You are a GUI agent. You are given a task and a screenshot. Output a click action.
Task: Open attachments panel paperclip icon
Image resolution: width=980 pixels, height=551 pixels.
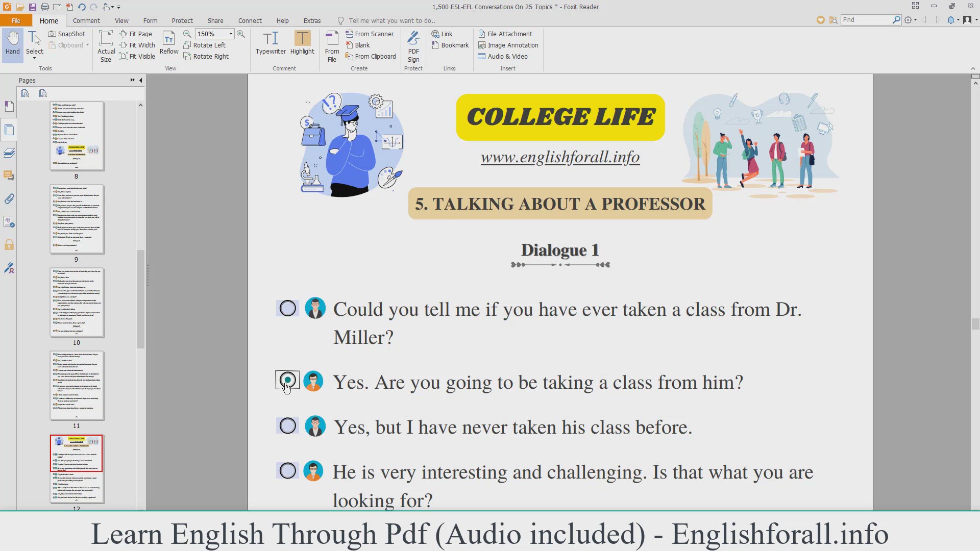[9, 199]
